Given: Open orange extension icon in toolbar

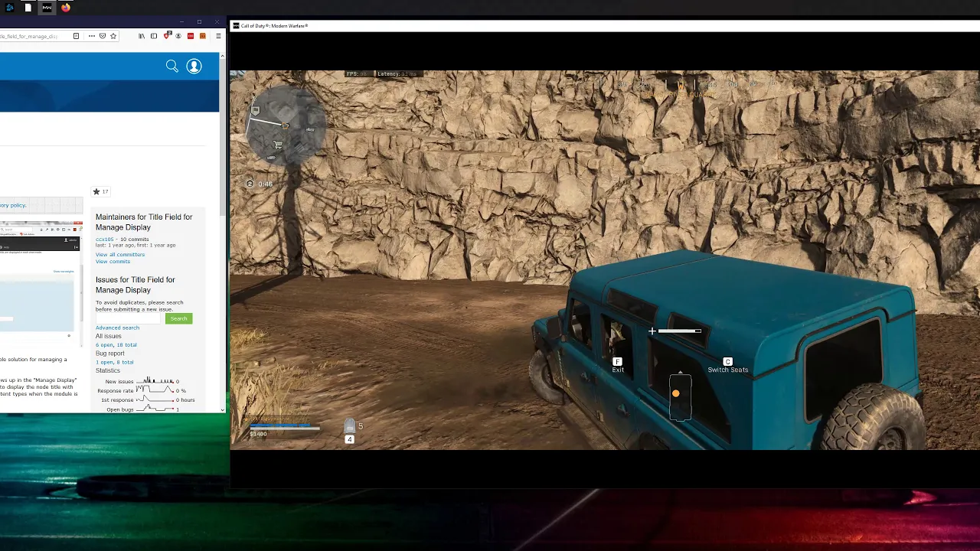Looking at the screenshot, I should tap(203, 36).
